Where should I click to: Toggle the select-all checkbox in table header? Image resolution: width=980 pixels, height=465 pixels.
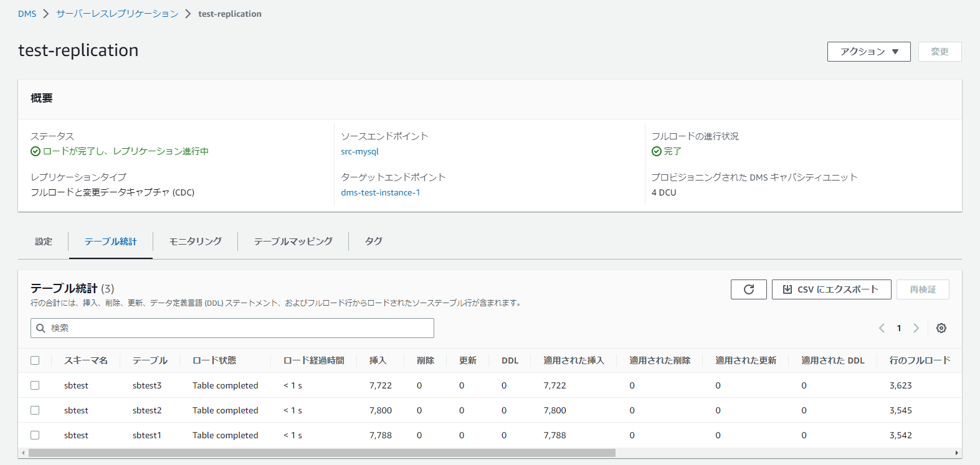(x=35, y=360)
